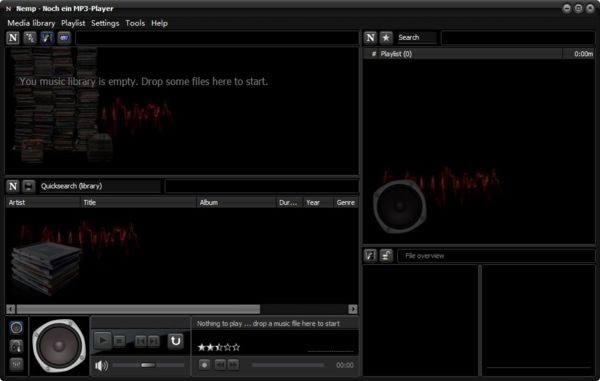This screenshot has height=381, width=600.
Task: Sort library by Title column
Action: [x=138, y=202]
